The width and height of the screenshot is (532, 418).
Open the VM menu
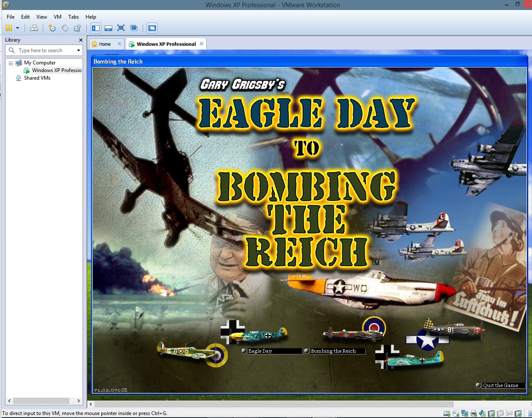pos(58,17)
